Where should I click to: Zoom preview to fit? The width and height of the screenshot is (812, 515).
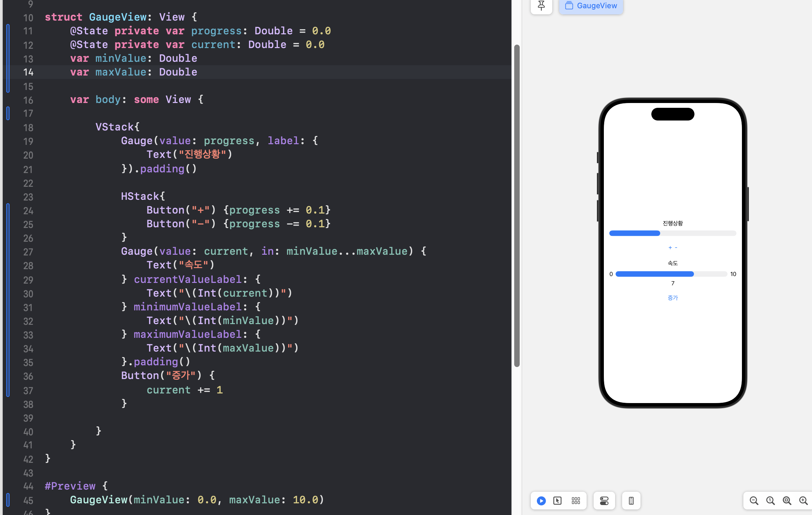coord(787,501)
